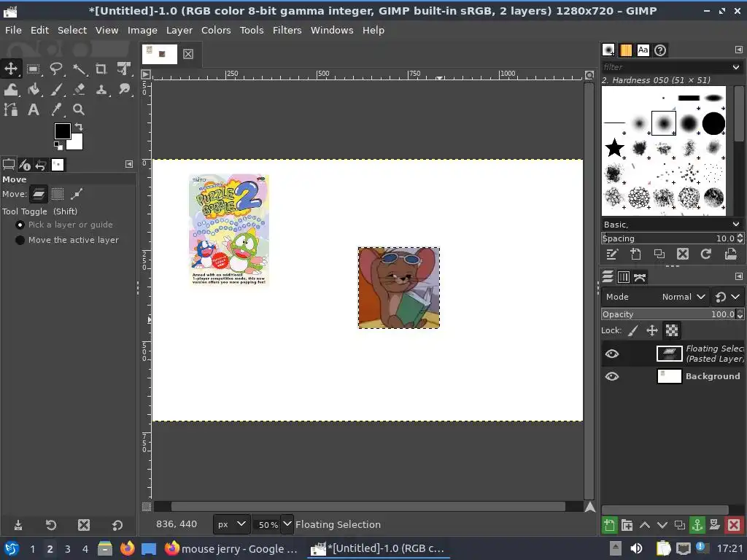This screenshot has height=560, width=747.
Task: Set Move mode to selection
Action: pyautogui.click(x=58, y=194)
